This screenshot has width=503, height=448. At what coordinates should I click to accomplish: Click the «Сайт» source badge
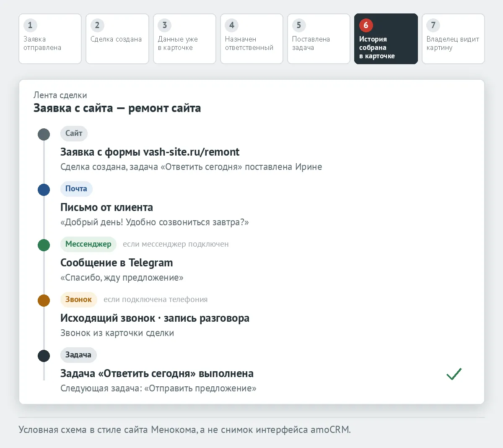pos(74,133)
